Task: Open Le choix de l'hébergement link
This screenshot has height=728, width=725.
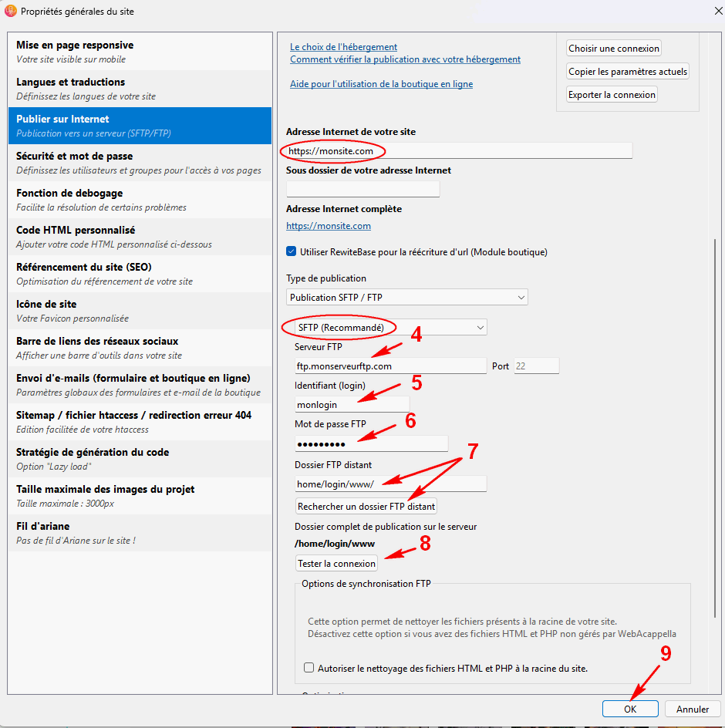Action: [x=343, y=47]
